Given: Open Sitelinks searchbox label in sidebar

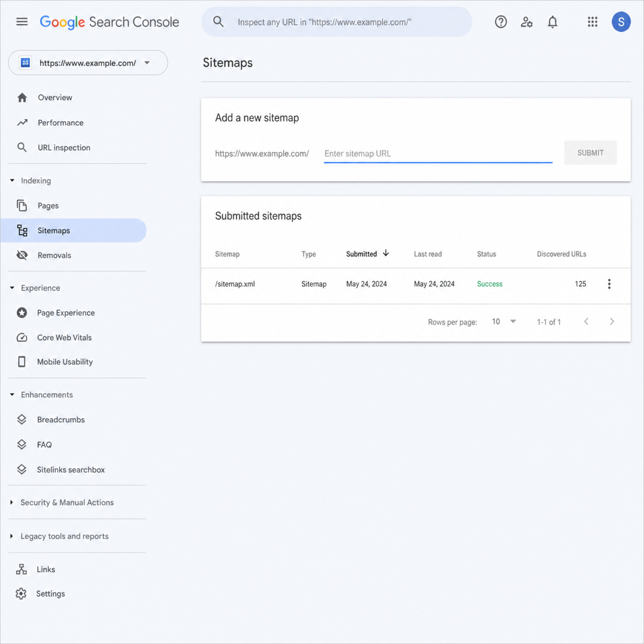Looking at the screenshot, I should pos(70,470).
